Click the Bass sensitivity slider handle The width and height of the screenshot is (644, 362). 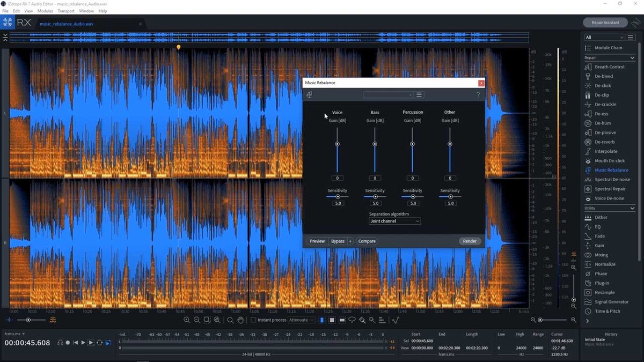click(x=375, y=197)
